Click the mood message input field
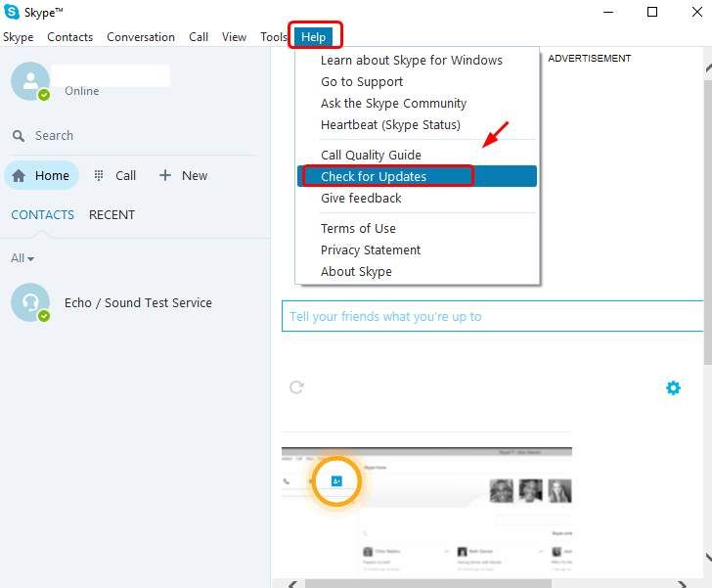This screenshot has width=712, height=588. coord(492,317)
